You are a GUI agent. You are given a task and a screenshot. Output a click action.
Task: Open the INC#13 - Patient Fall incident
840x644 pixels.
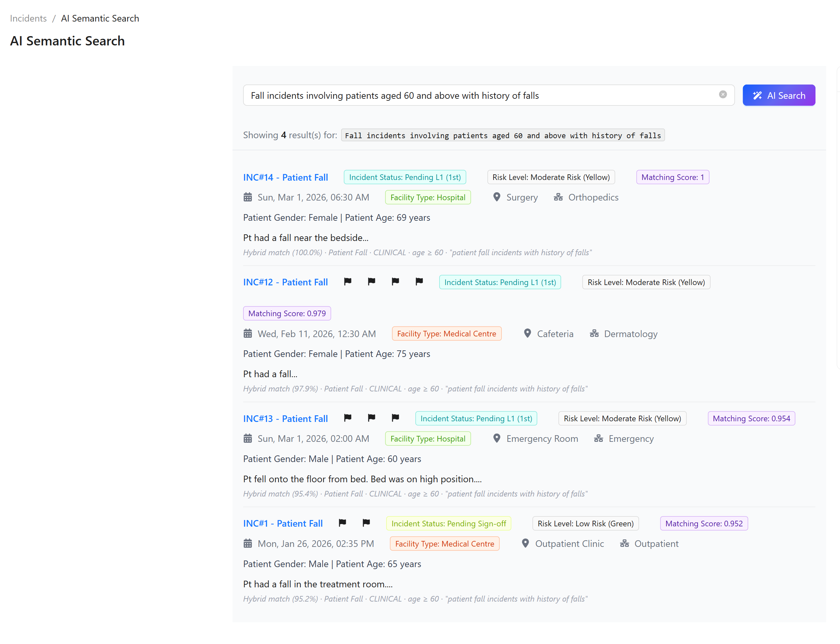(x=286, y=419)
